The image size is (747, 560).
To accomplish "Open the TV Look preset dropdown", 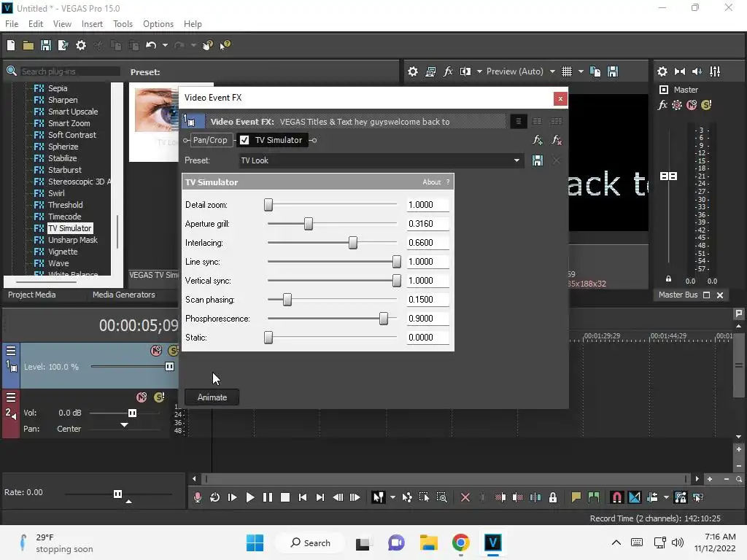I will point(516,160).
